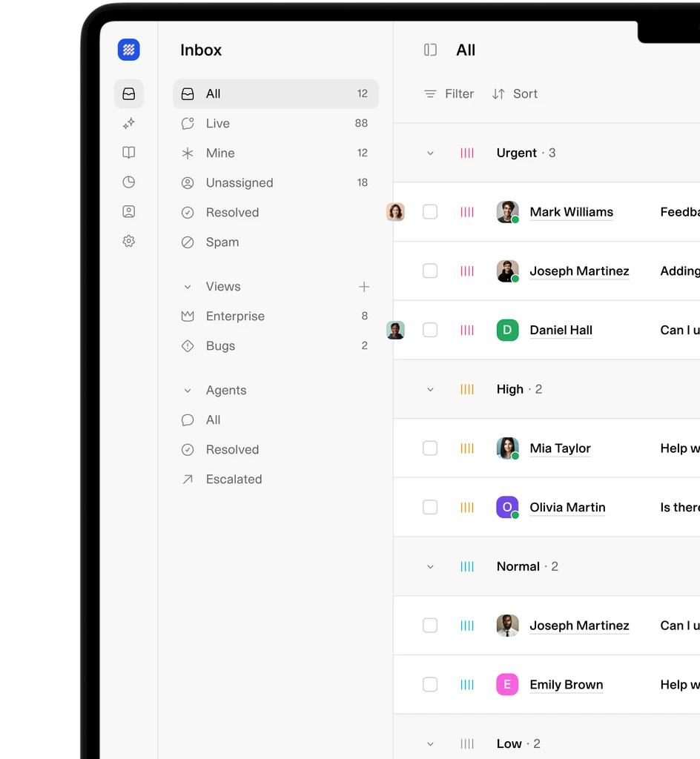Open the Unassigned inbox
The height and width of the screenshot is (759, 700).
(x=275, y=182)
